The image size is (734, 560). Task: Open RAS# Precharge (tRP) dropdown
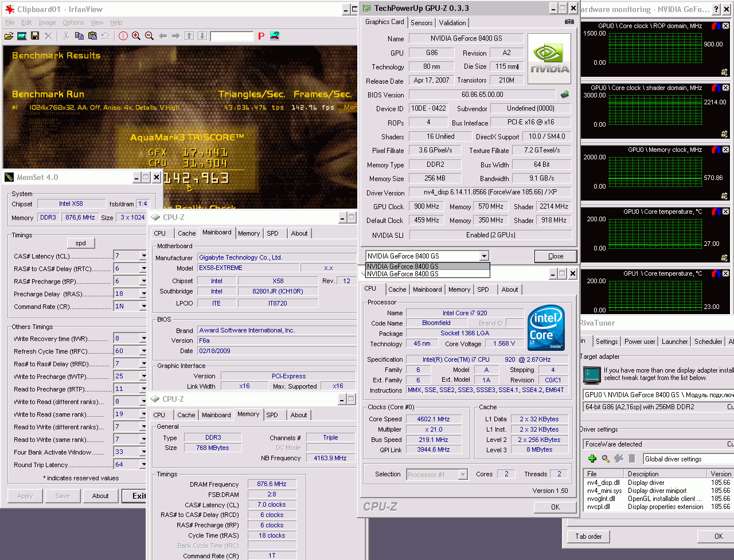click(143, 281)
